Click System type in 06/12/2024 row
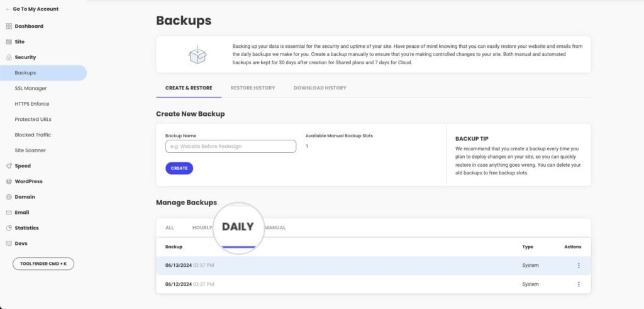644x309 pixels. [530, 284]
